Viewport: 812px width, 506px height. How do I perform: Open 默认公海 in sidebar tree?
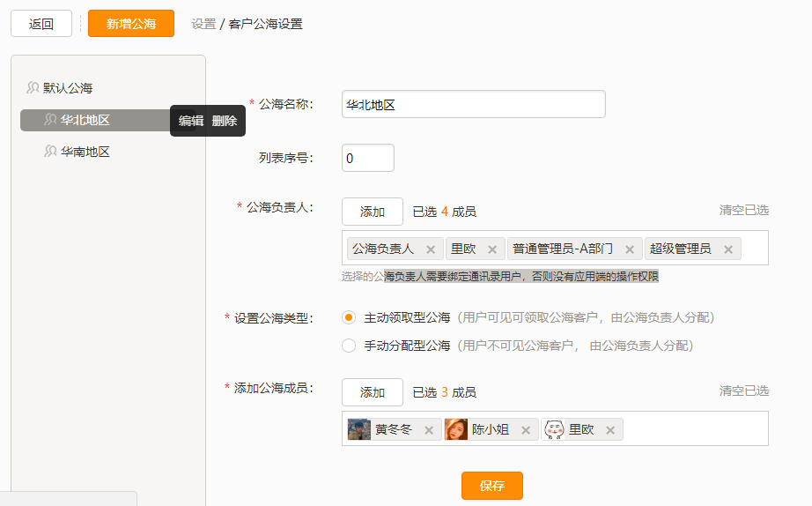coord(68,88)
